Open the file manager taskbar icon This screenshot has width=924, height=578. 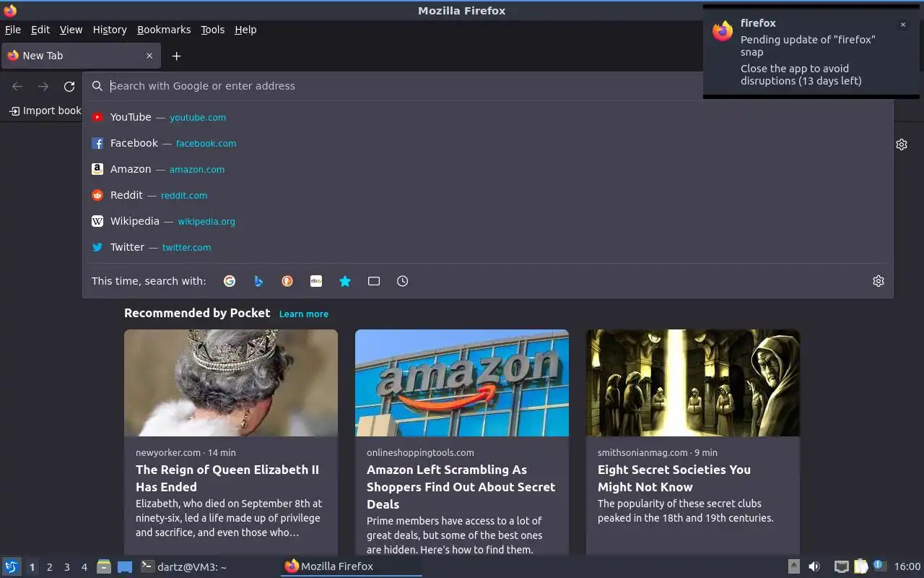point(104,566)
